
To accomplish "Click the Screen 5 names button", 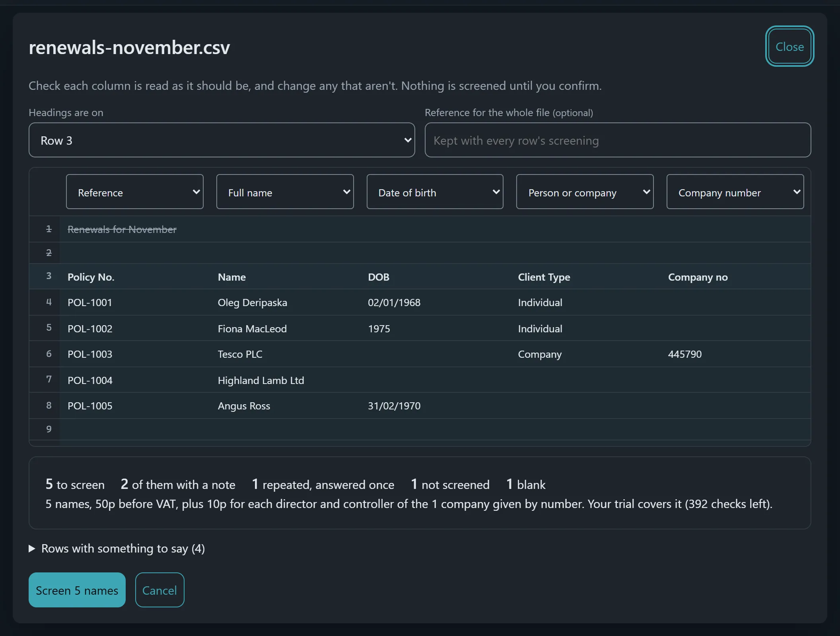I will coord(77,590).
